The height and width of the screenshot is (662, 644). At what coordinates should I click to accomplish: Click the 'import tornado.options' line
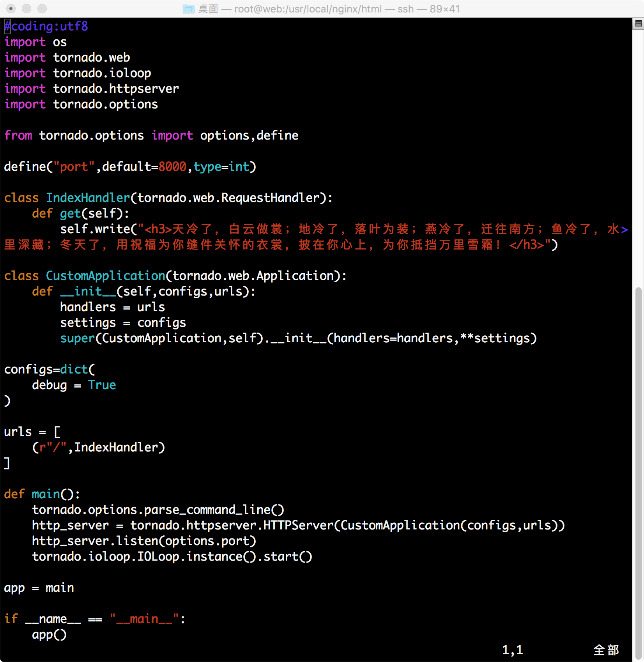click(81, 104)
